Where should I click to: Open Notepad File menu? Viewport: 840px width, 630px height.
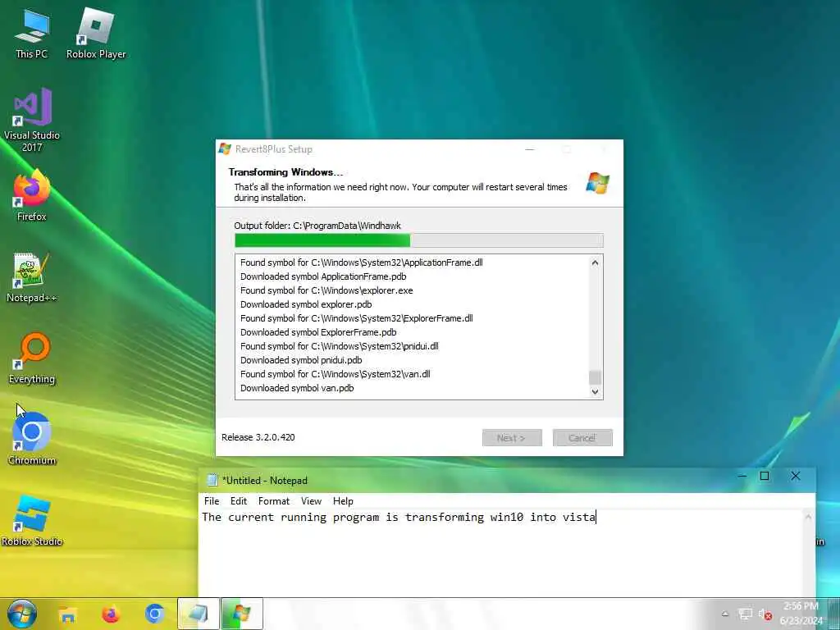[212, 501]
